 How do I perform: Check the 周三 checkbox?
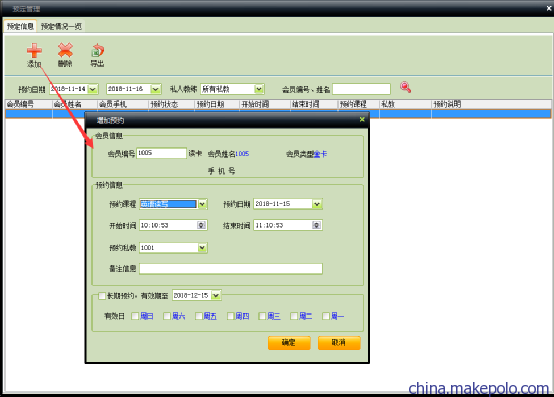262,316
